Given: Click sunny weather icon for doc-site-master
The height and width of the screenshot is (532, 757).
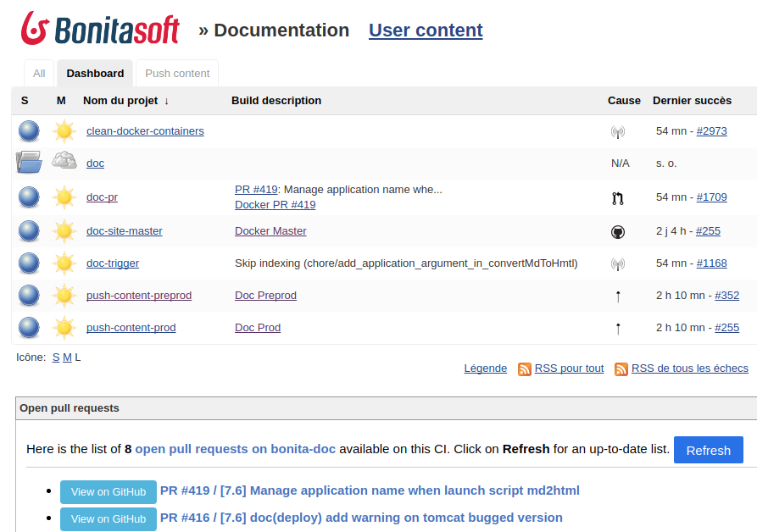Looking at the screenshot, I should [x=64, y=231].
